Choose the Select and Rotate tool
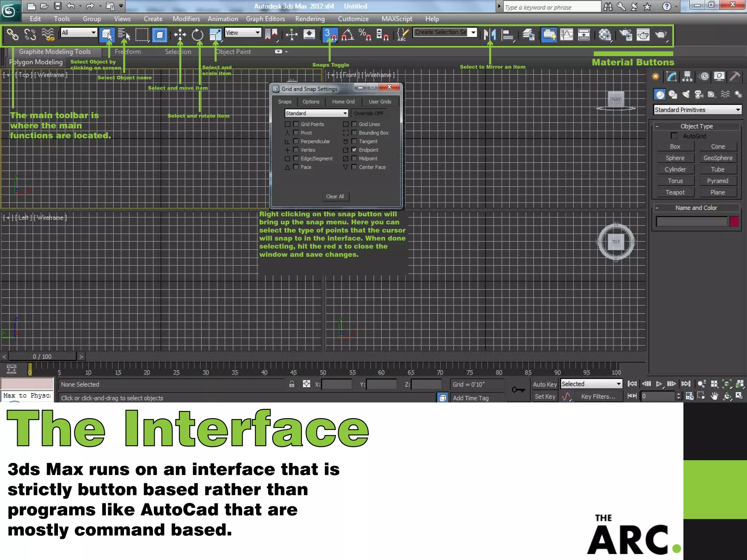This screenshot has width=747, height=560. pos(197,35)
